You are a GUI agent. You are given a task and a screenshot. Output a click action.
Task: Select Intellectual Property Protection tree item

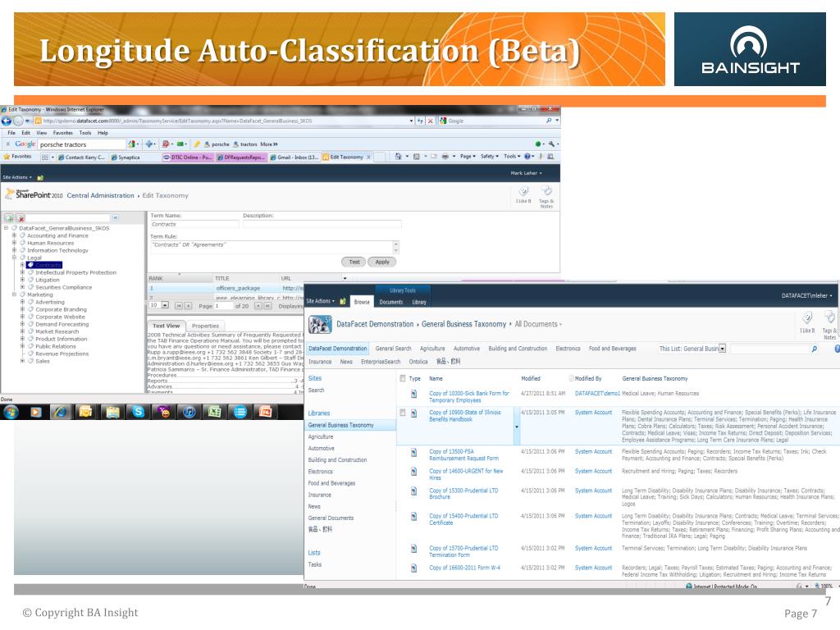click(x=75, y=272)
